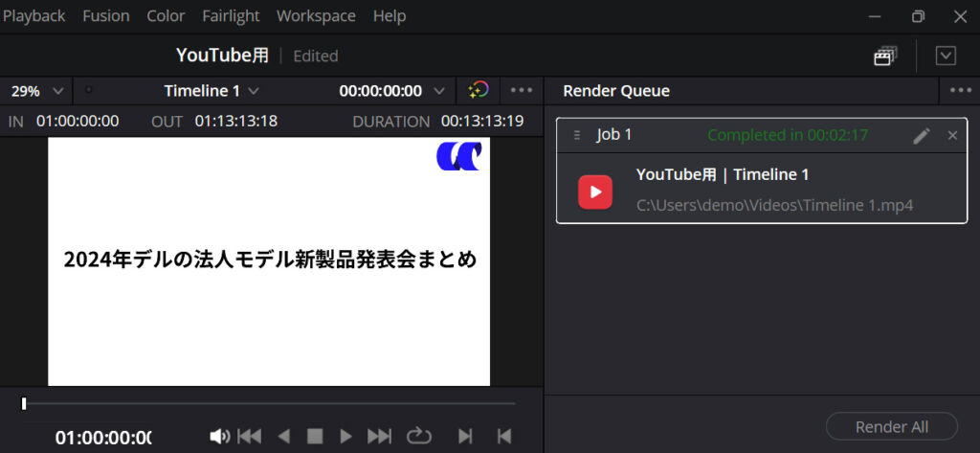This screenshot has height=453, width=980.
Task: Open the Timeline 1 selector dropdown
Action: point(212,91)
